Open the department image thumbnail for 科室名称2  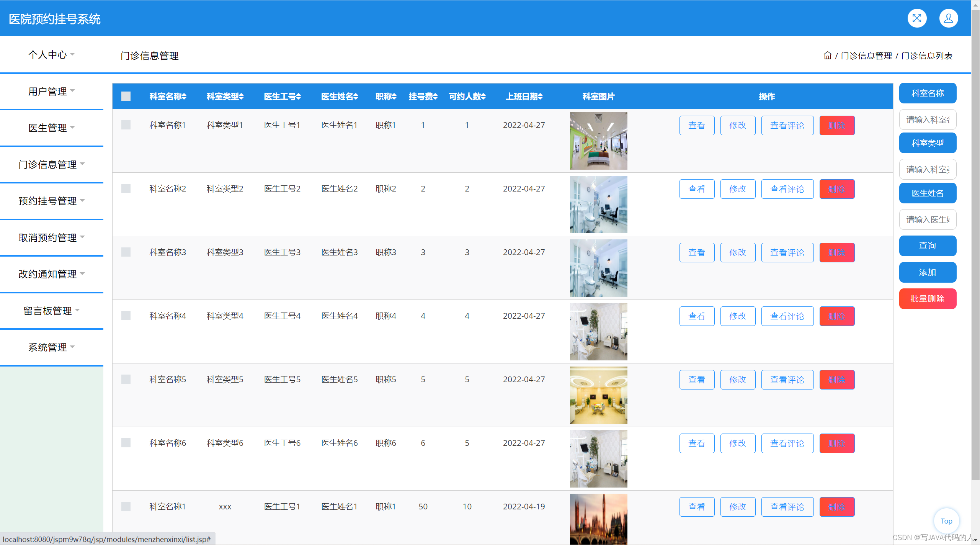point(598,205)
